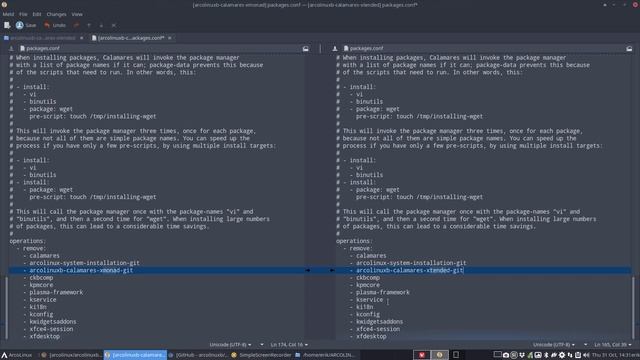Click 'plasma-framework' entry in left pane
The height and width of the screenshot is (360, 640).
point(56,292)
